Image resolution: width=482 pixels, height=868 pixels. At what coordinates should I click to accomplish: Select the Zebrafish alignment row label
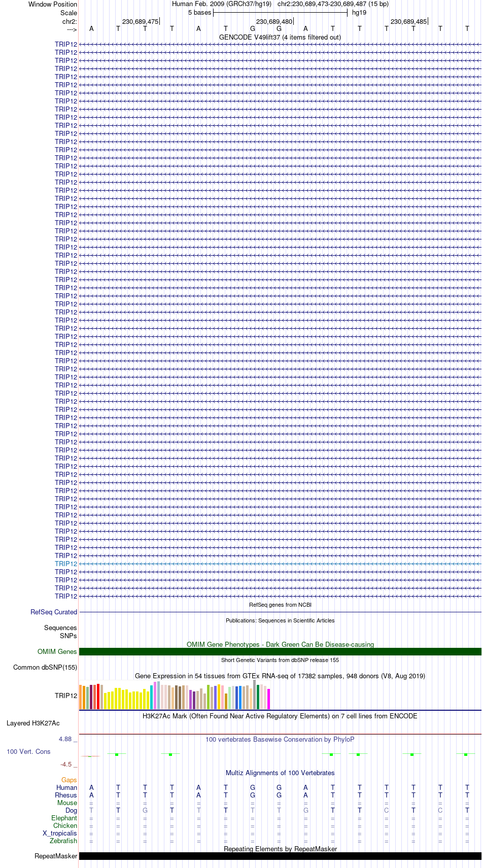coord(63,841)
